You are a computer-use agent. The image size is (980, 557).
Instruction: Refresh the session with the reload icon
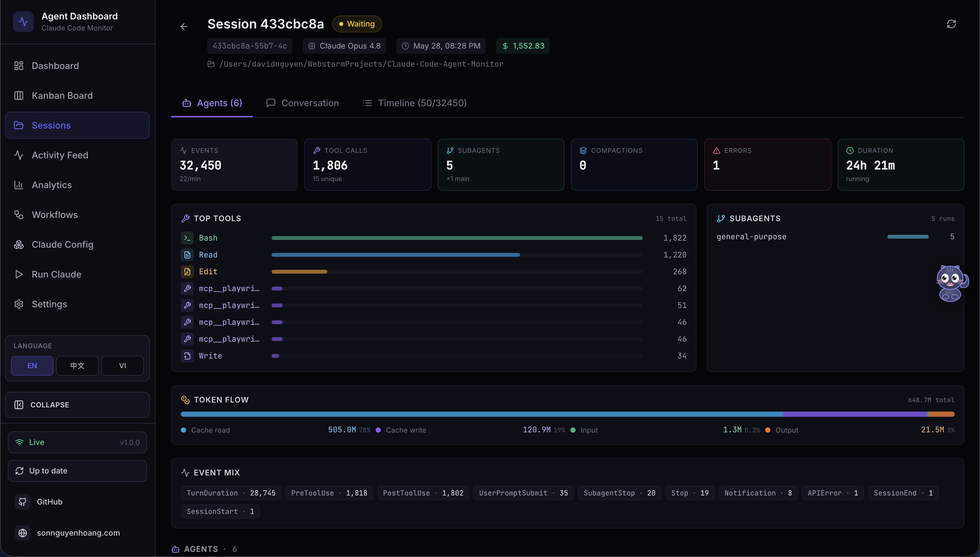coord(951,24)
